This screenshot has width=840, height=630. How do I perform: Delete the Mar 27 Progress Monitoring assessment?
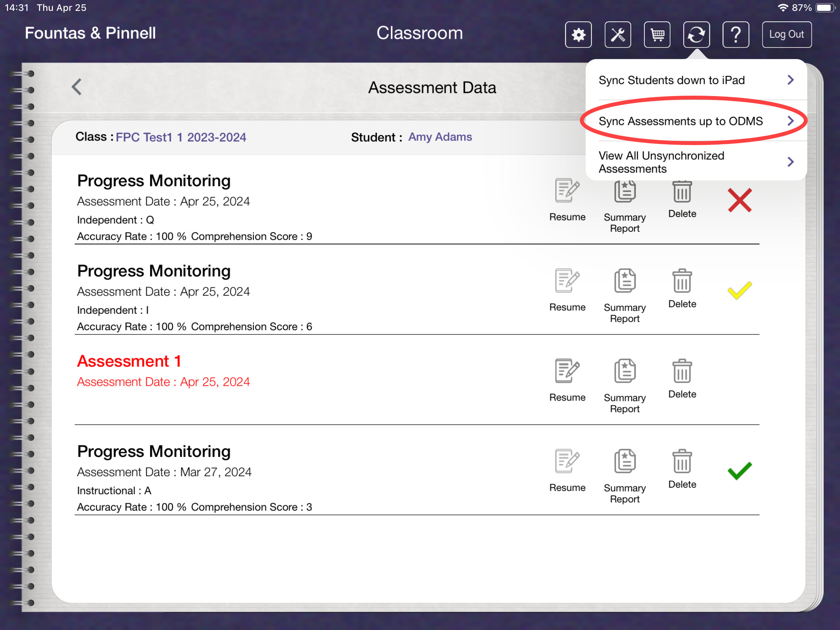(681, 464)
